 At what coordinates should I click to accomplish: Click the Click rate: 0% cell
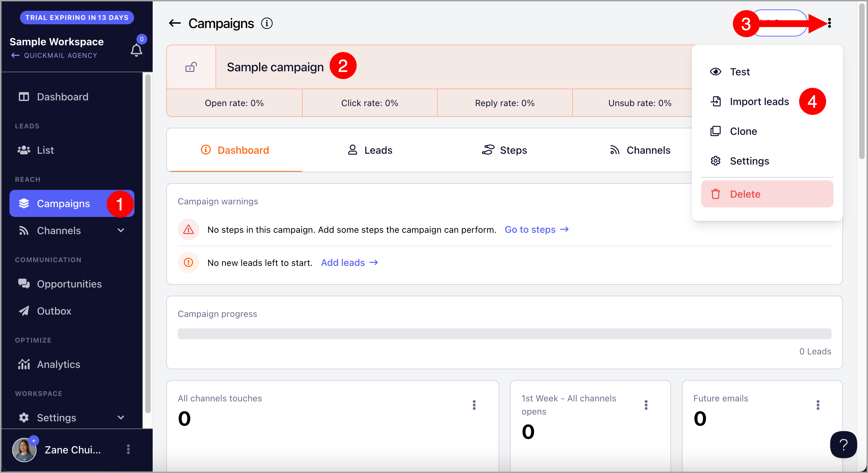tap(370, 103)
